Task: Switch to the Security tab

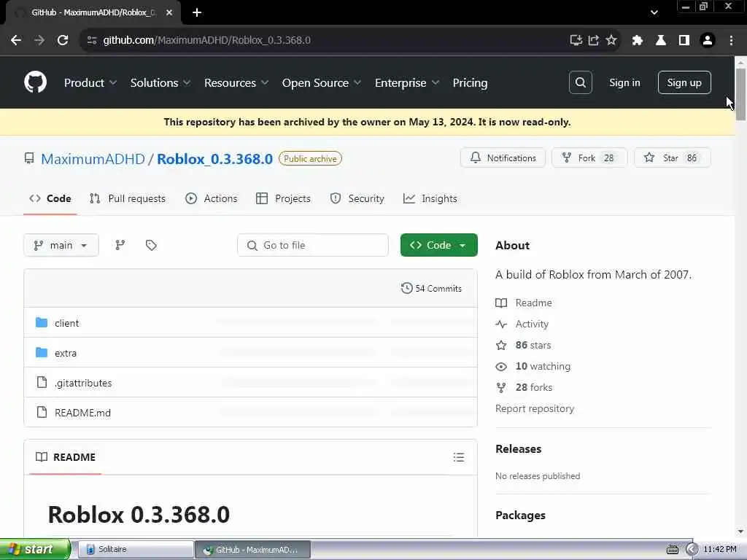Action: [357, 198]
